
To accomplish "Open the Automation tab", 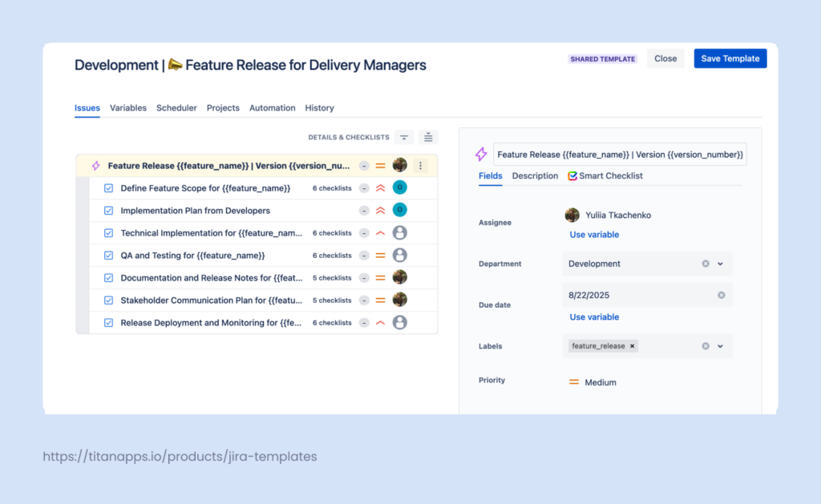I will [273, 108].
